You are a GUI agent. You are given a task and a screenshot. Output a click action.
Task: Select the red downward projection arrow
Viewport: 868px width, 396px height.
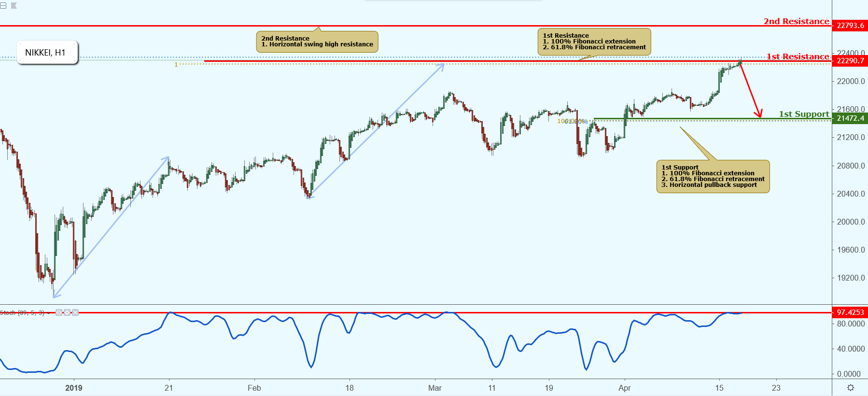pyautogui.click(x=751, y=90)
